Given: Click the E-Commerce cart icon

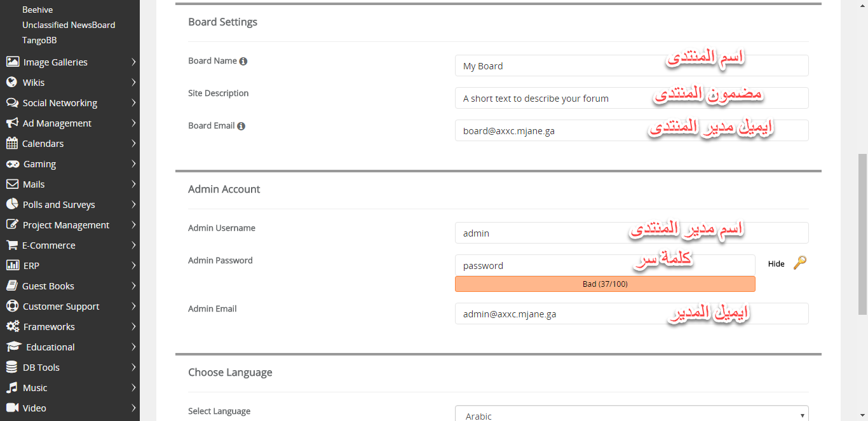Looking at the screenshot, I should point(11,245).
